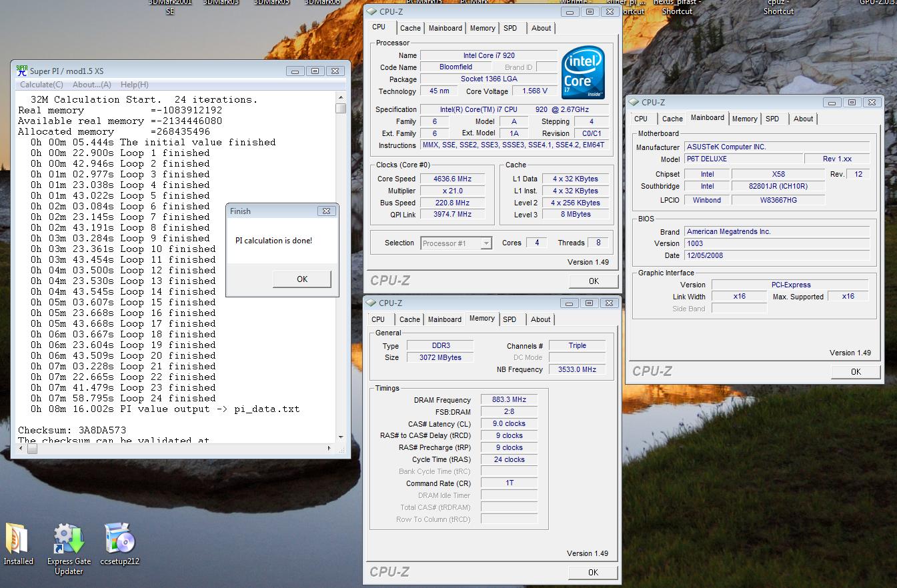Select About tab in the Memory window
This screenshot has height=588, width=897.
tap(540, 319)
